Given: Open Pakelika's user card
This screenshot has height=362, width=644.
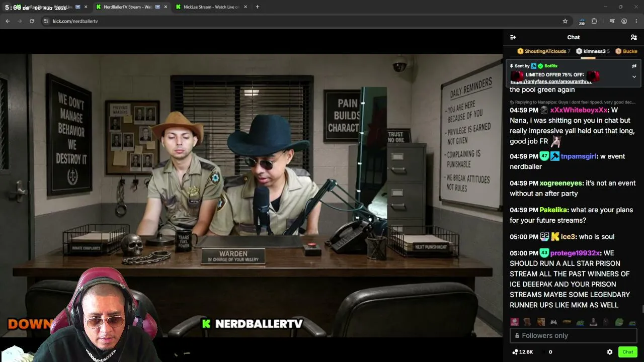Looking at the screenshot, I should pyautogui.click(x=553, y=210).
